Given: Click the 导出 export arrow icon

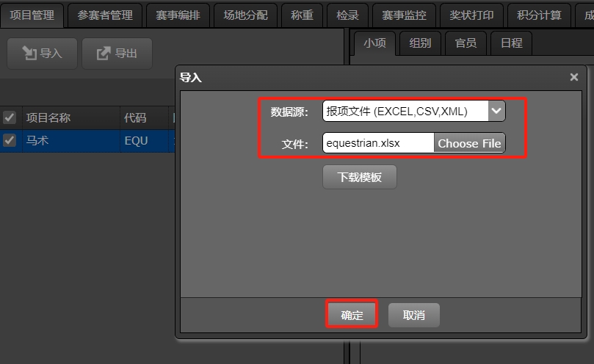Looking at the screenshot, I should point(103,54).
